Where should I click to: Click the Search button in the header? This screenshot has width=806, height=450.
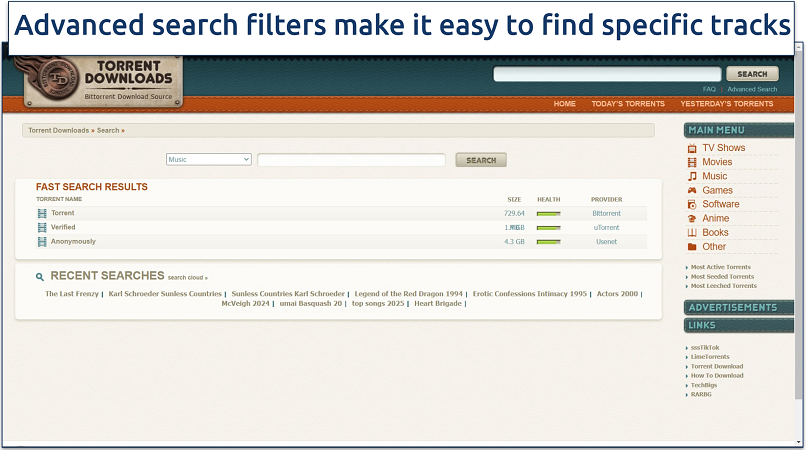pyautogui.click(x=752, y=74)
